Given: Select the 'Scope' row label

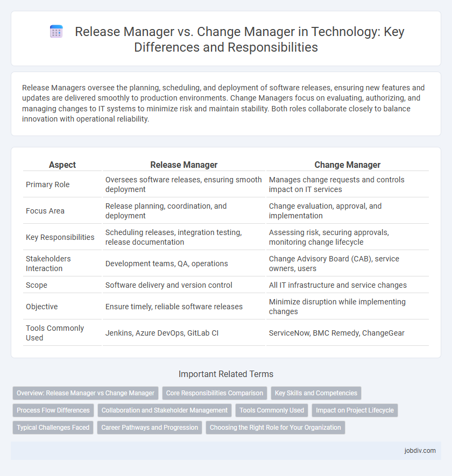Looking at the screenshot, I should point(37,285).
